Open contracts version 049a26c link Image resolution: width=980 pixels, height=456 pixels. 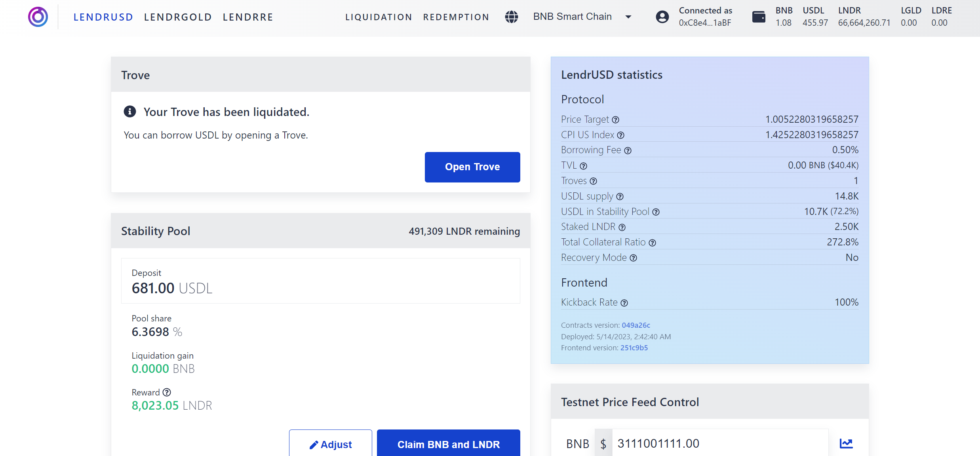[x=636, y=325]
